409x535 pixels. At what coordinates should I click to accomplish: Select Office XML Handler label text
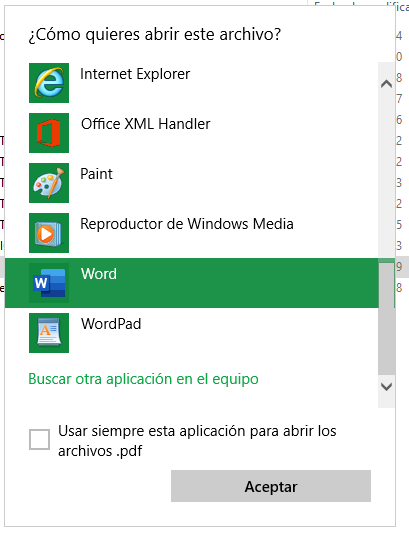(146, 124)
